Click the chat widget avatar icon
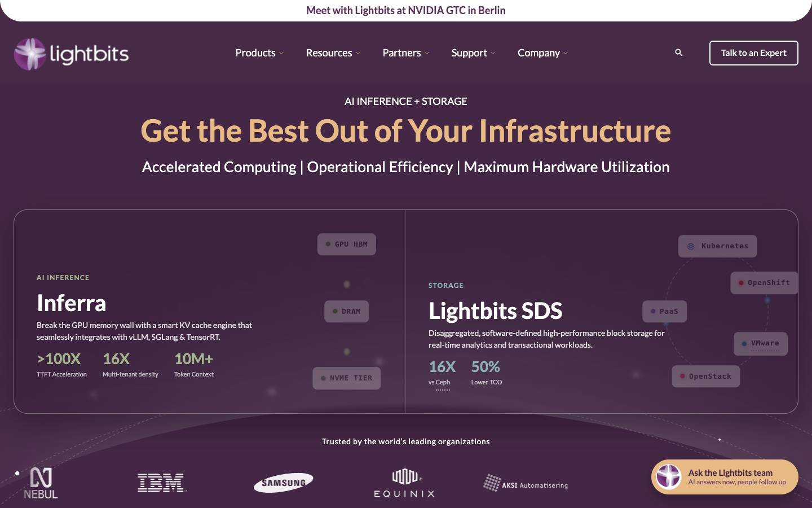Image resolution: width=812 pixels, height=508 pixels. [x=669, y=477]
